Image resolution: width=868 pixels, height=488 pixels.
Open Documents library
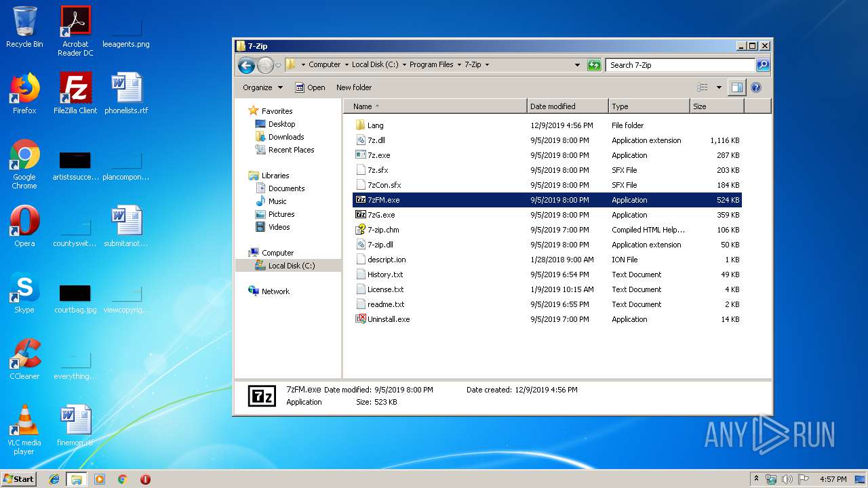tap(286, 188)
